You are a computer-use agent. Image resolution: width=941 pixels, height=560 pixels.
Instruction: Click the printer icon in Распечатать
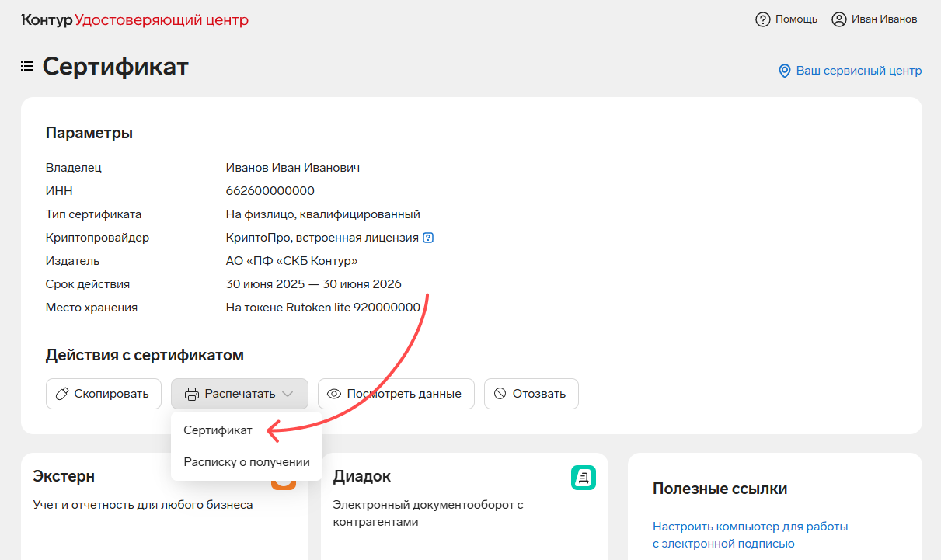(x=192, y=394)
